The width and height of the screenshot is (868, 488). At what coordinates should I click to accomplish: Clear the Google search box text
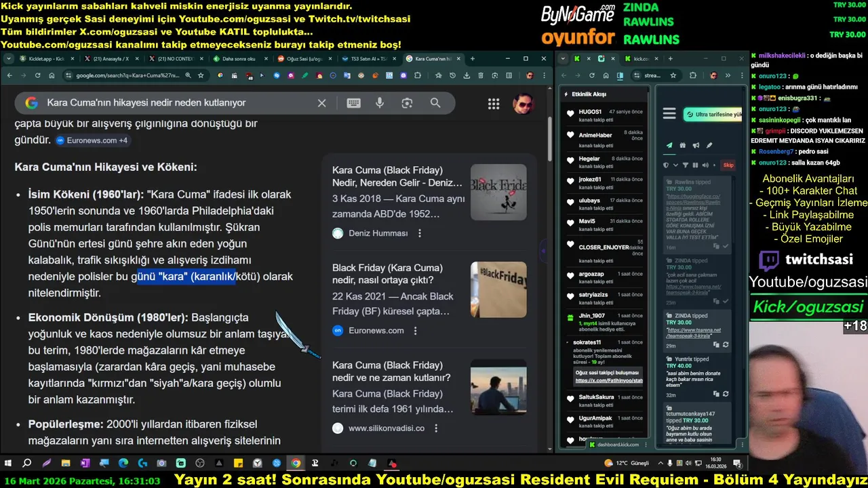pyautogui.click(x=321, y=103)
